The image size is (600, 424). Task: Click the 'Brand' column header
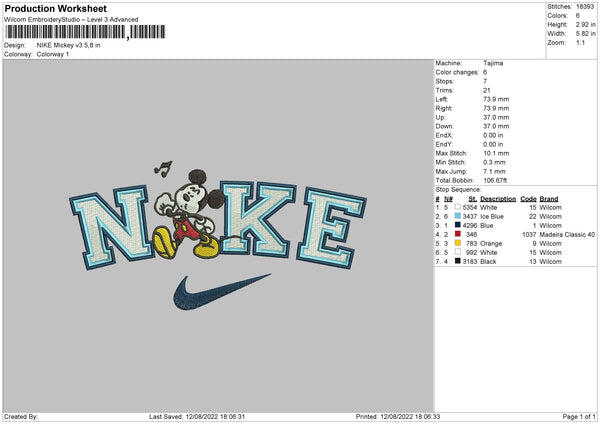tap(549, 199)
